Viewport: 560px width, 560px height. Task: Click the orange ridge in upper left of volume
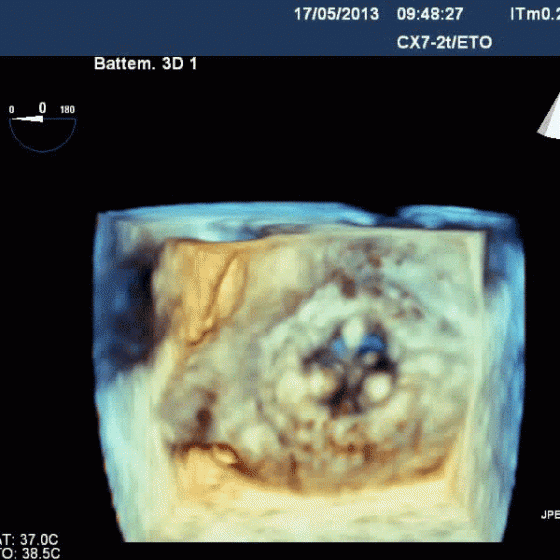pos(219,297)
